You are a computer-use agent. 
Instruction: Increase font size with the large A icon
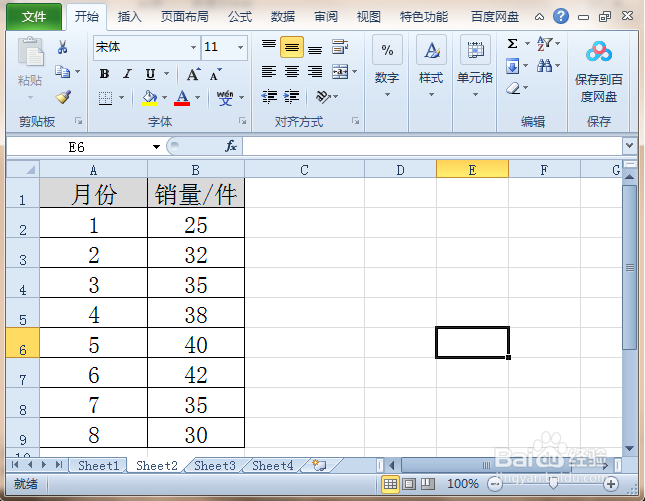click(x=193, y=74)
